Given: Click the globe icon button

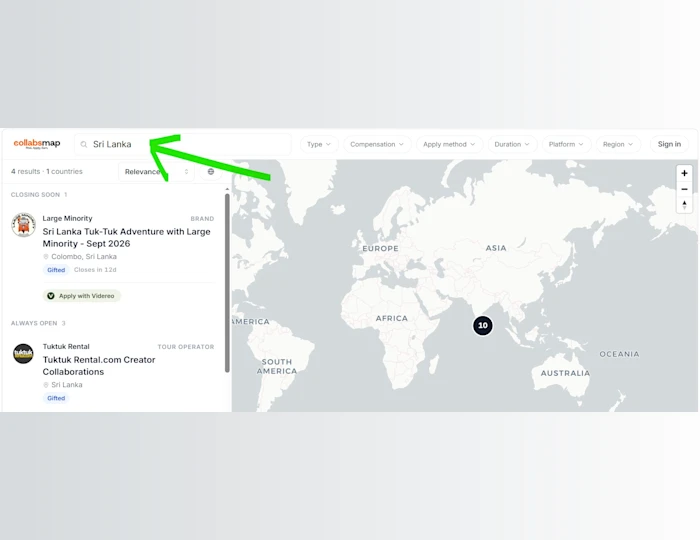Looking at the screenshot, I should click(211, 171).
